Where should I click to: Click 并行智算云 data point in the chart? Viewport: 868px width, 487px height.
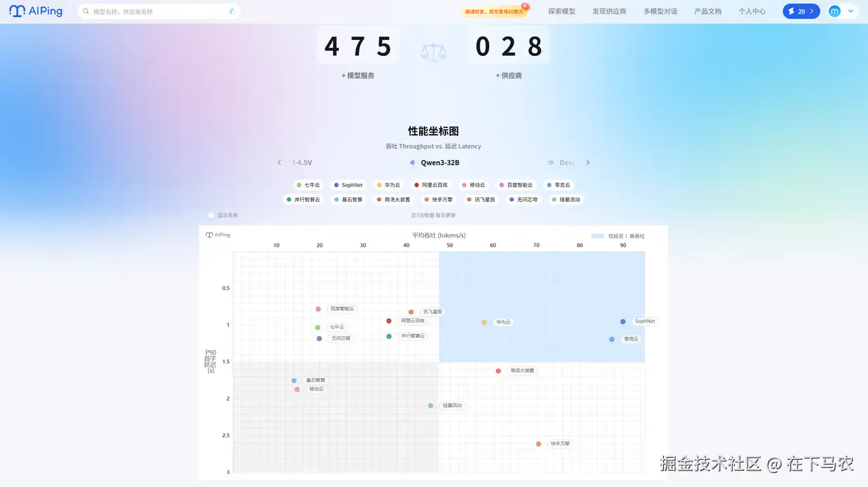click(389, 337)
